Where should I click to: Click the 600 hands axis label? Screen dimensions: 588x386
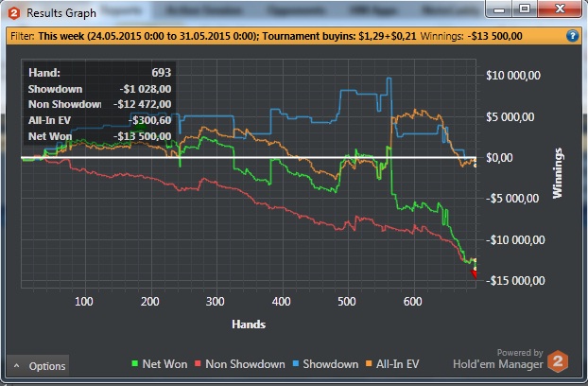point(412,302)
